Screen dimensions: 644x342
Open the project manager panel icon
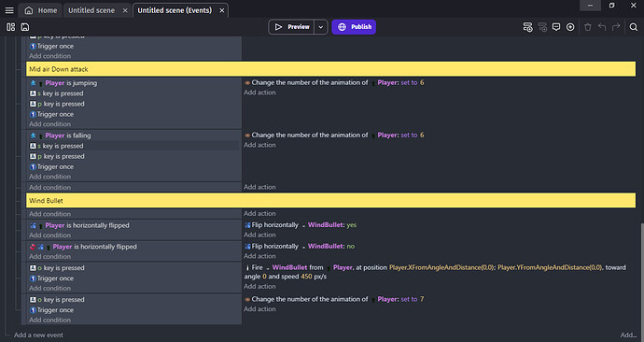click(10, 27)
